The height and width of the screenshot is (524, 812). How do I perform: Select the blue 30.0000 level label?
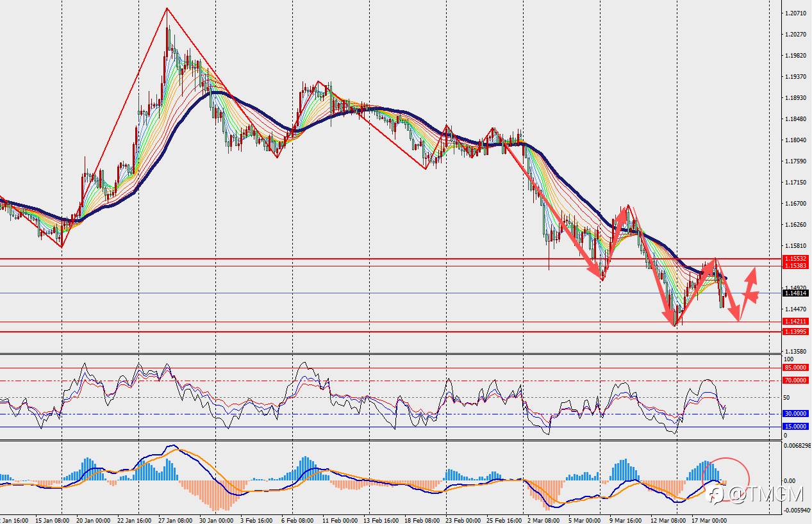tap(796, 414)
